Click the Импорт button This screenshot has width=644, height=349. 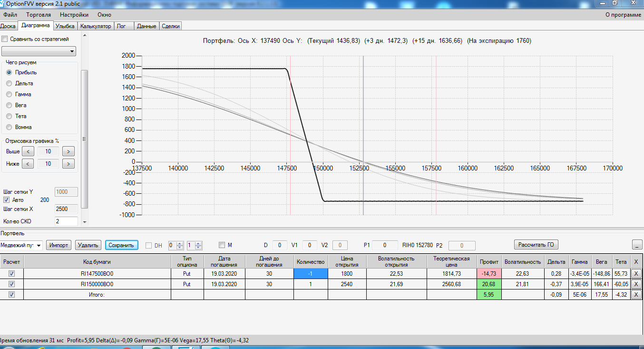[x=59, y=245]
